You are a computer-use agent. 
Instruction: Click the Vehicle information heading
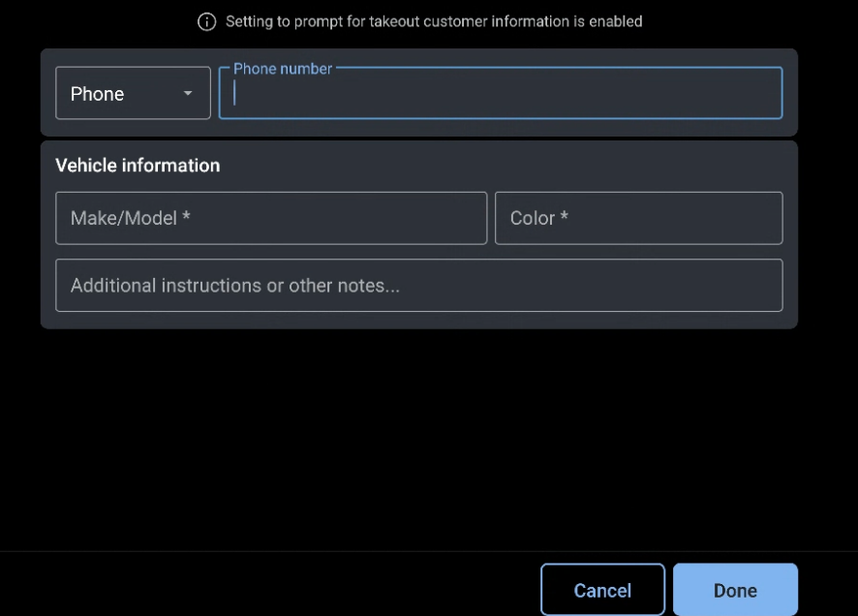click(x=138, y=166)
